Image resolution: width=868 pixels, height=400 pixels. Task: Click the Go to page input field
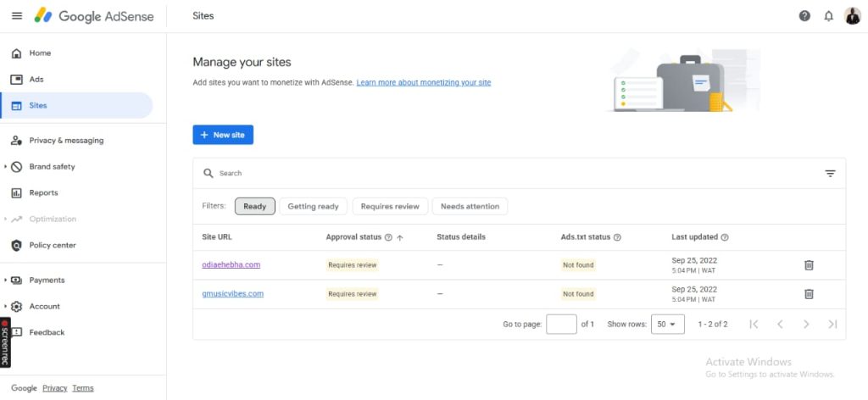click(561, 325)
